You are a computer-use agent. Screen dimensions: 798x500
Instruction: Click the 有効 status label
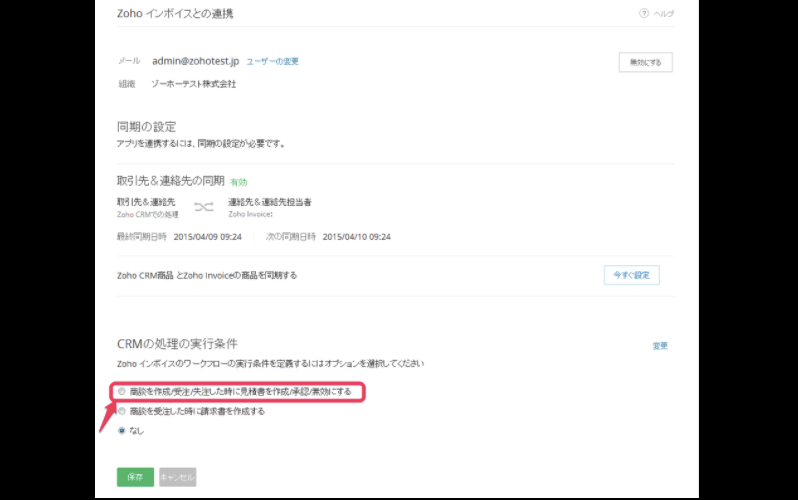239,182
